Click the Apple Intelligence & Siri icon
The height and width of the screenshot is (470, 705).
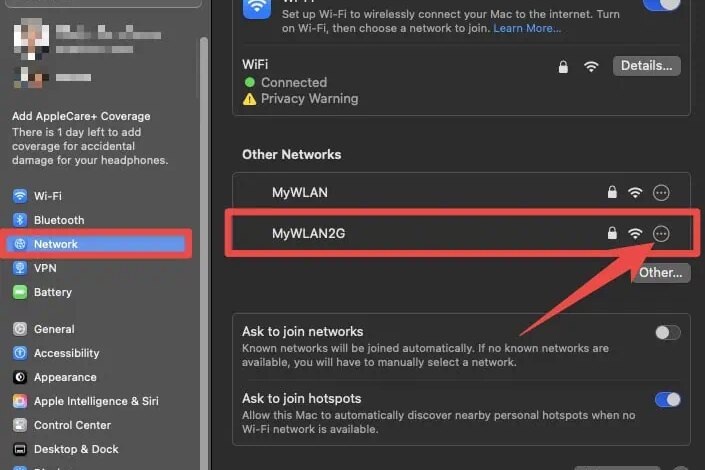coord(20,401)
